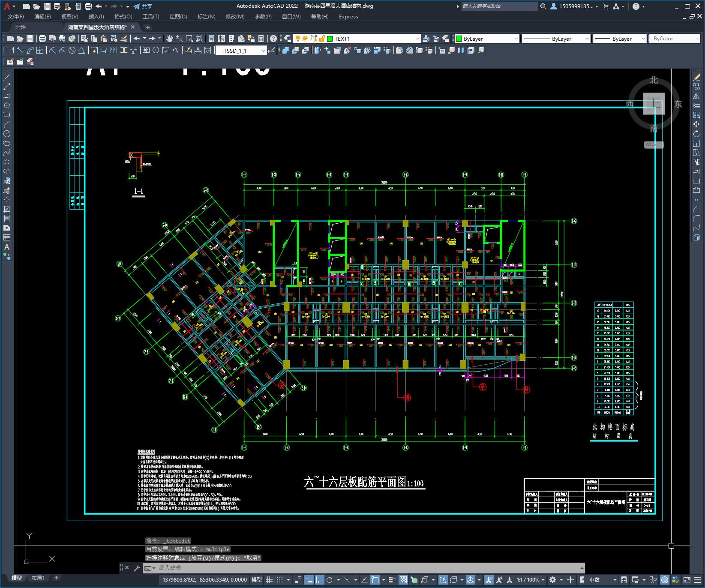Click the green TEXT1 layer color swatch
The image size is (705, 588).
click(x=330, y=39)
